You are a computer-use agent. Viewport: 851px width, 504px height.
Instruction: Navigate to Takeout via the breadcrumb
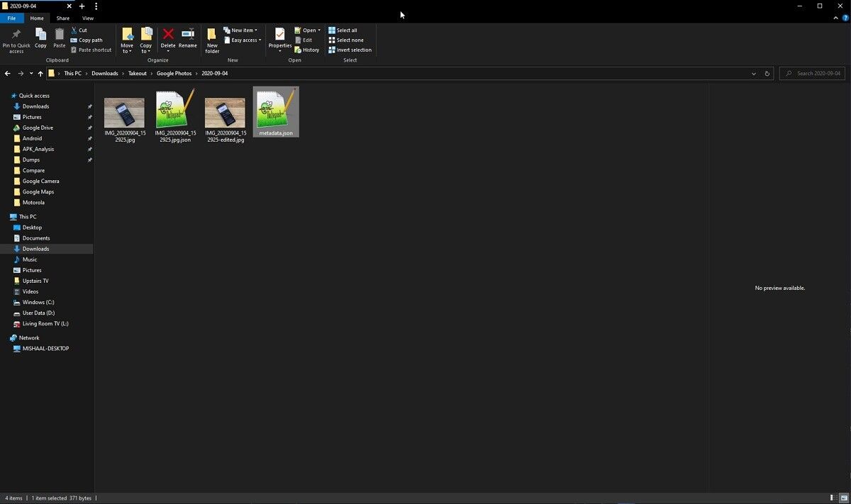[x=137, y=73]
